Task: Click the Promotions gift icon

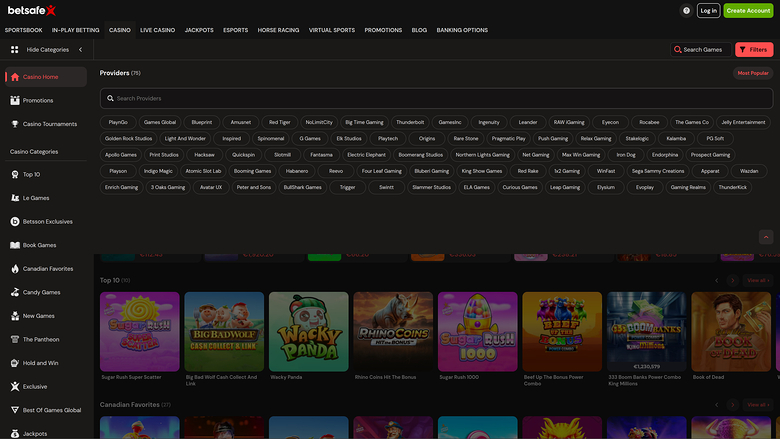Action: [15, 100]
